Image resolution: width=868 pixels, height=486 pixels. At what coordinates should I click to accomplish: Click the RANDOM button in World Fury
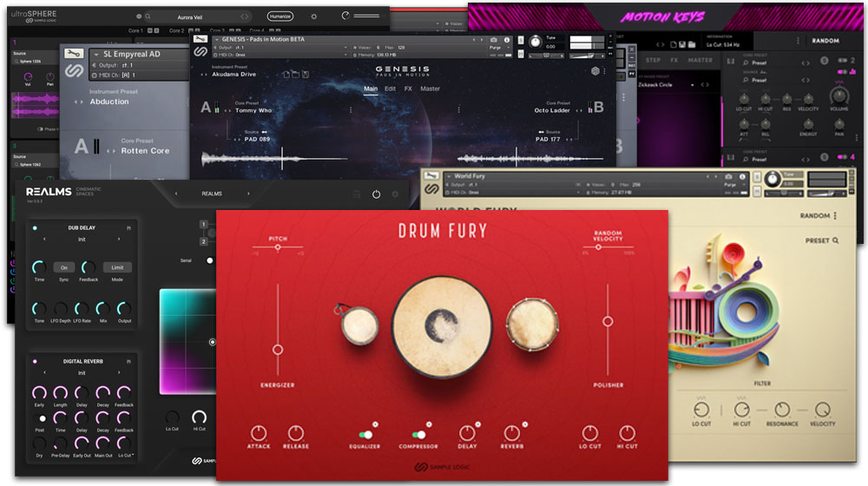click(x=815, y=216)
